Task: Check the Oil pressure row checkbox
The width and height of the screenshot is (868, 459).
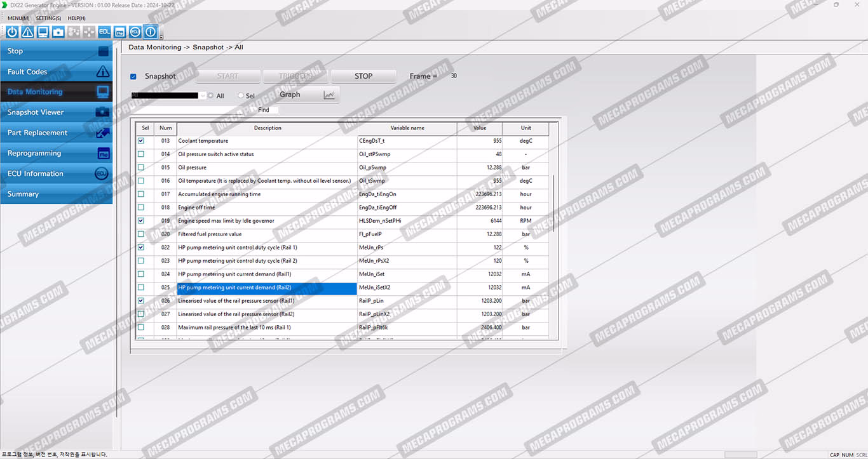Action: click(141, 168)
